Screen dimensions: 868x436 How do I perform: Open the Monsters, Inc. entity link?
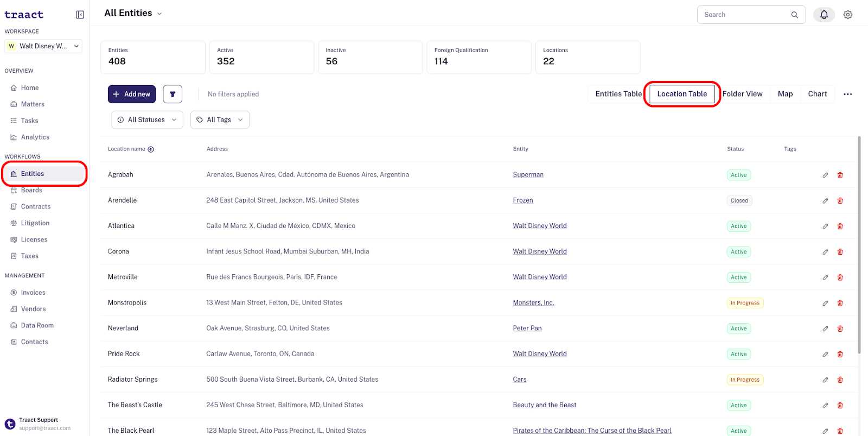(533, 303)
